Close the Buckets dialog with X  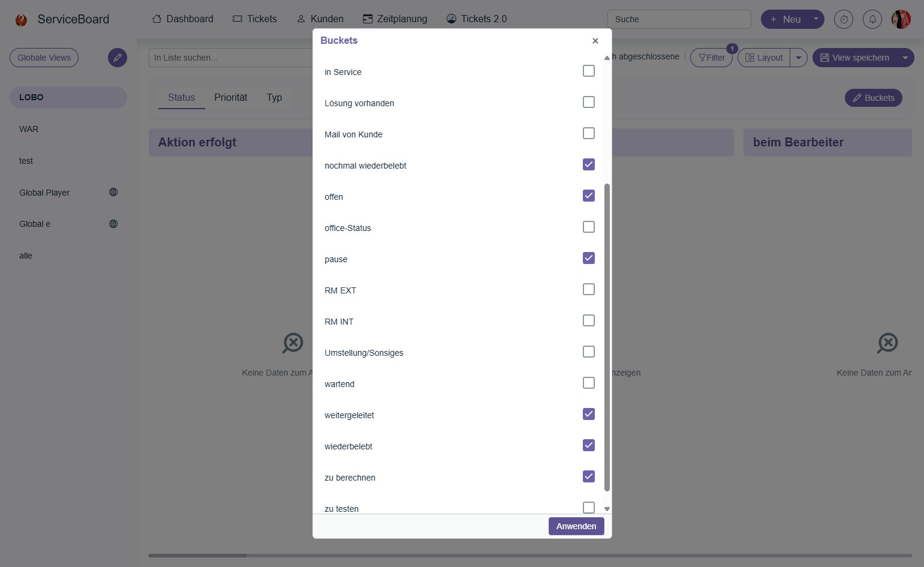click(x=595, y=41)
